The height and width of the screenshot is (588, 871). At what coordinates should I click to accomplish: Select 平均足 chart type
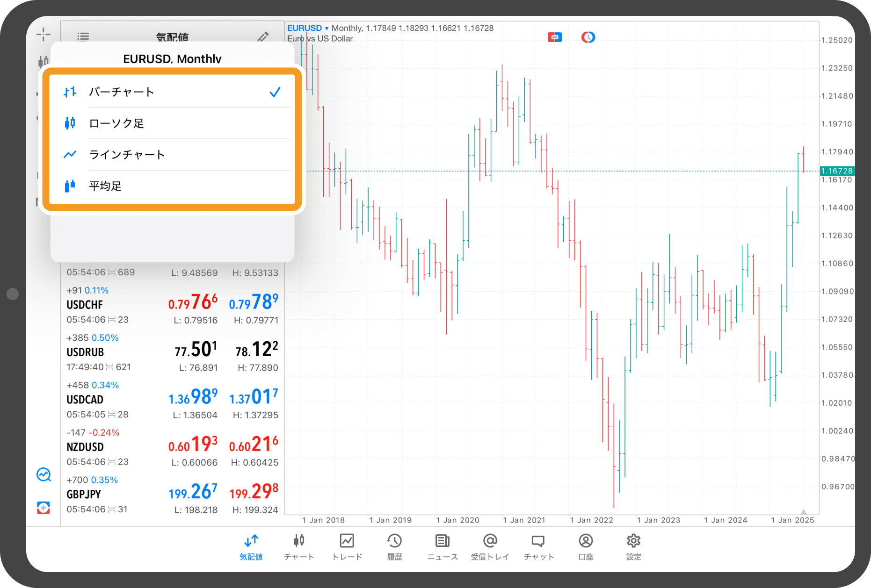coord(172,186)
